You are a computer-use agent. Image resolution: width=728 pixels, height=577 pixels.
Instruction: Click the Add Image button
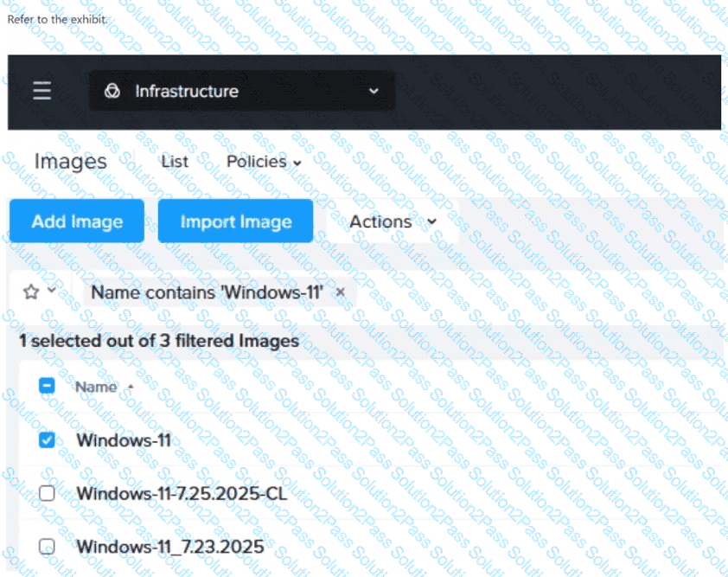click(x=77, y=221)
